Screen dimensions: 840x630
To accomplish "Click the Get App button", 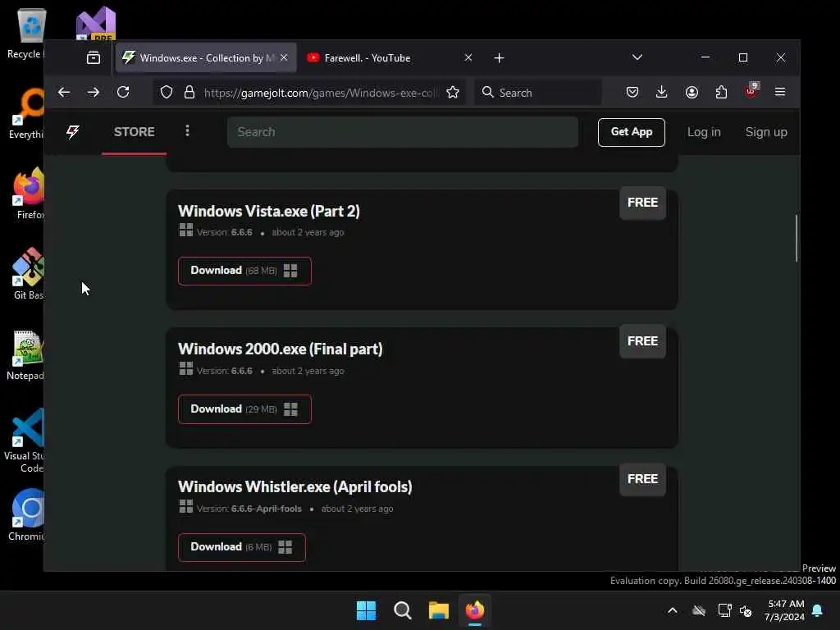I will click(631, 132).
